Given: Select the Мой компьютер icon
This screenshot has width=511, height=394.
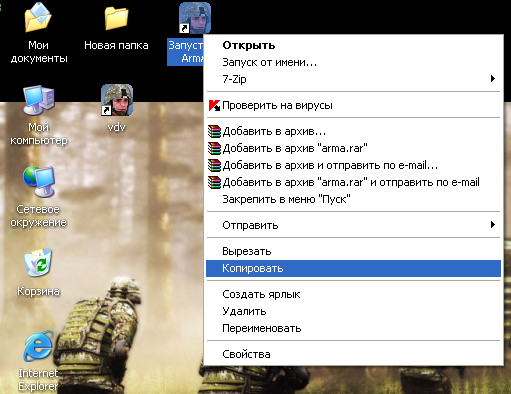Looking at the screenshot, I should (x=38, y=100).
